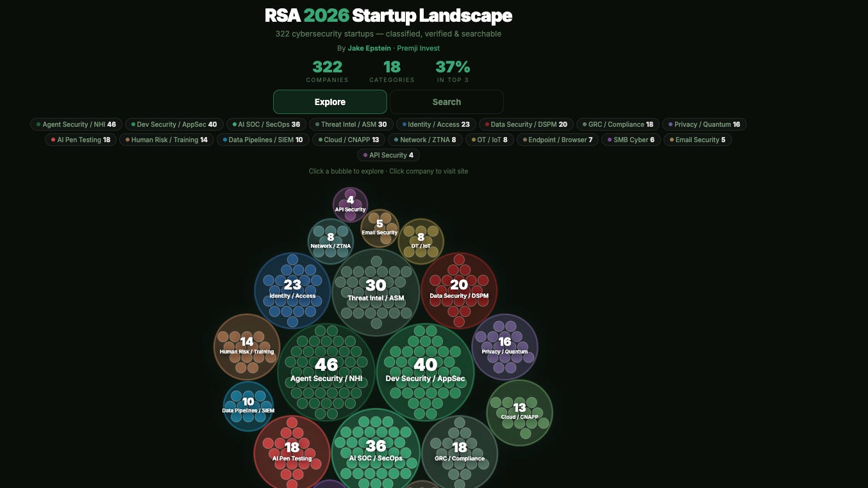Open the Dev Security / AppSec bubble
868x488 pixels.
click(x=425, y=371)
